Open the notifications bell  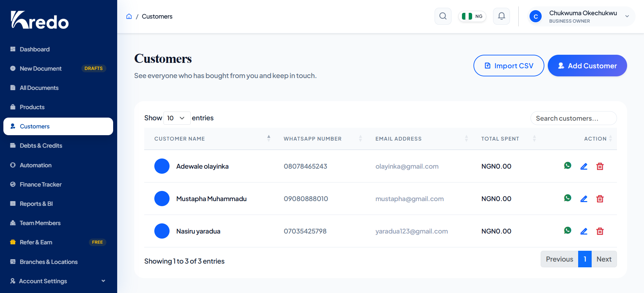tap(501, 16)
